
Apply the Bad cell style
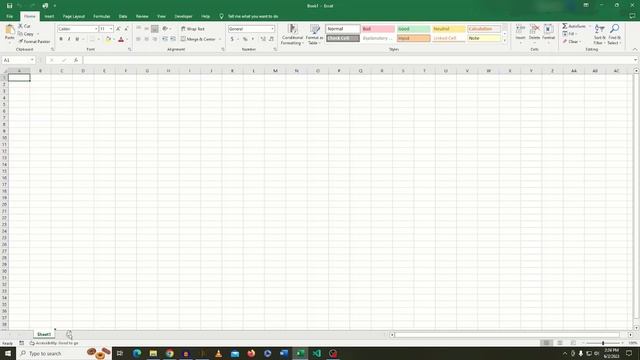(378, 29)
